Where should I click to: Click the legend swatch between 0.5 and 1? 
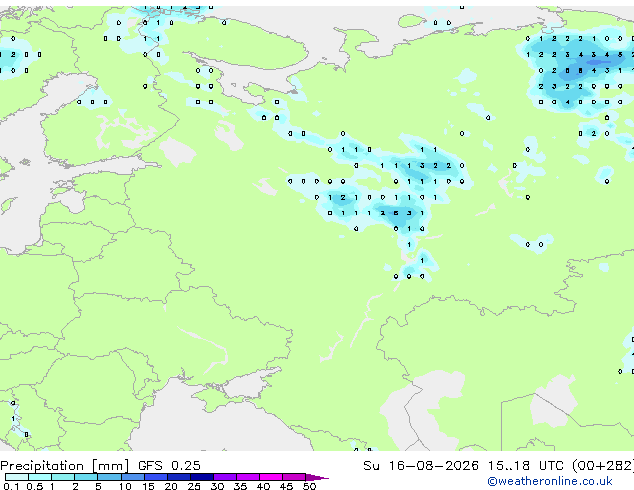[40, 477]
